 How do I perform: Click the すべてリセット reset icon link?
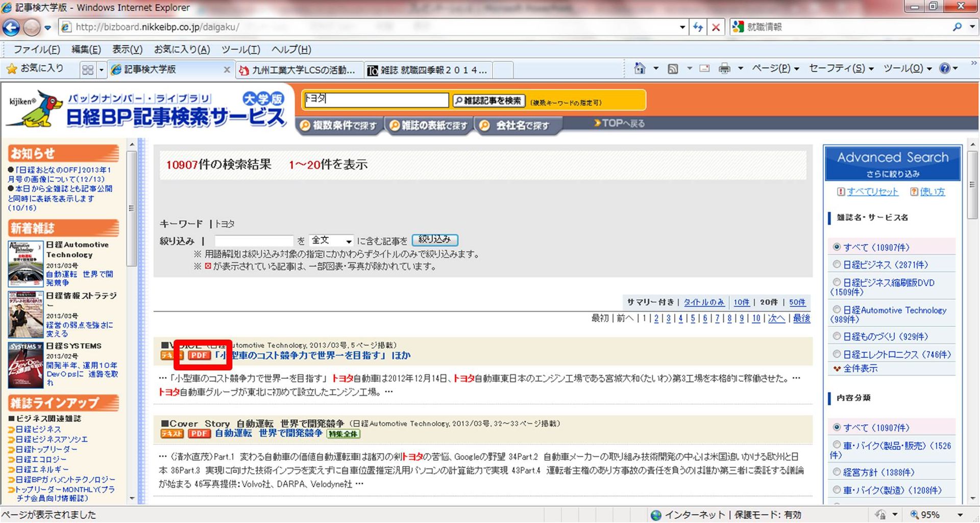click(867, 192)
